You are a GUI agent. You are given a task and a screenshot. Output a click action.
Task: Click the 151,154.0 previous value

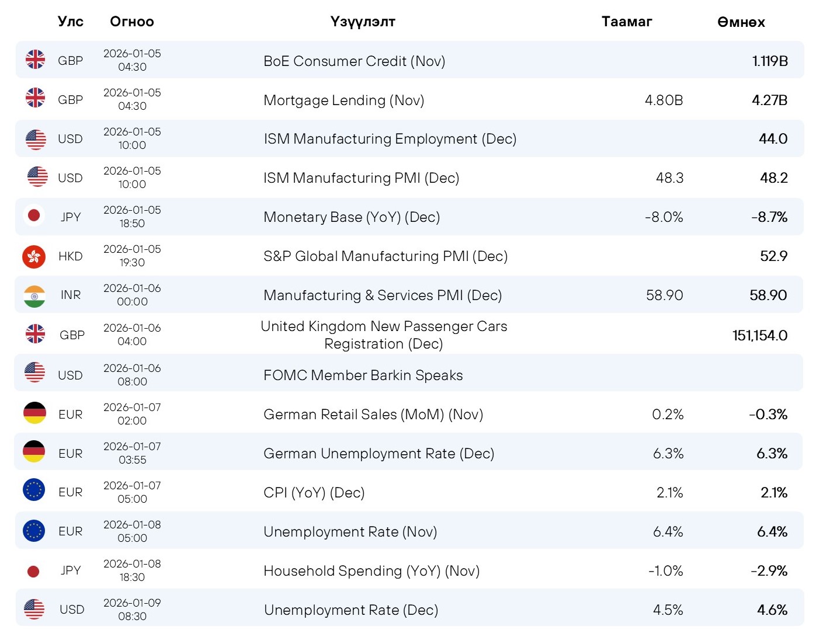pos(759,336)
